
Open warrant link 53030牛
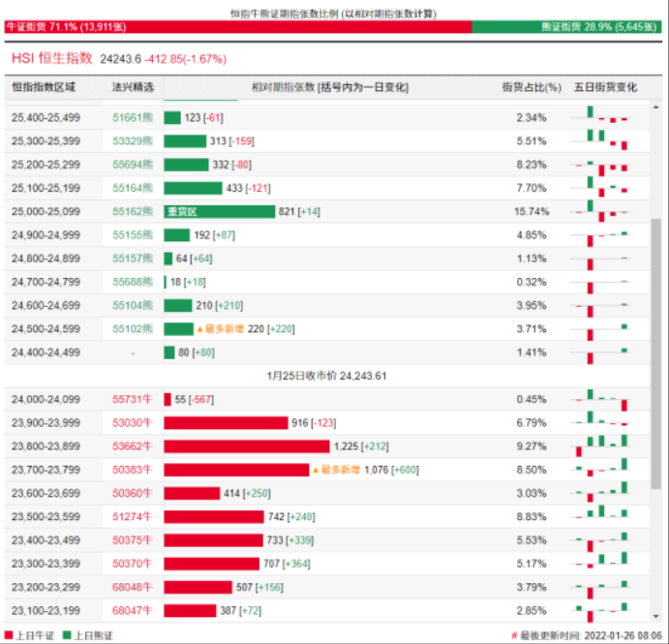tap(133, 423)
